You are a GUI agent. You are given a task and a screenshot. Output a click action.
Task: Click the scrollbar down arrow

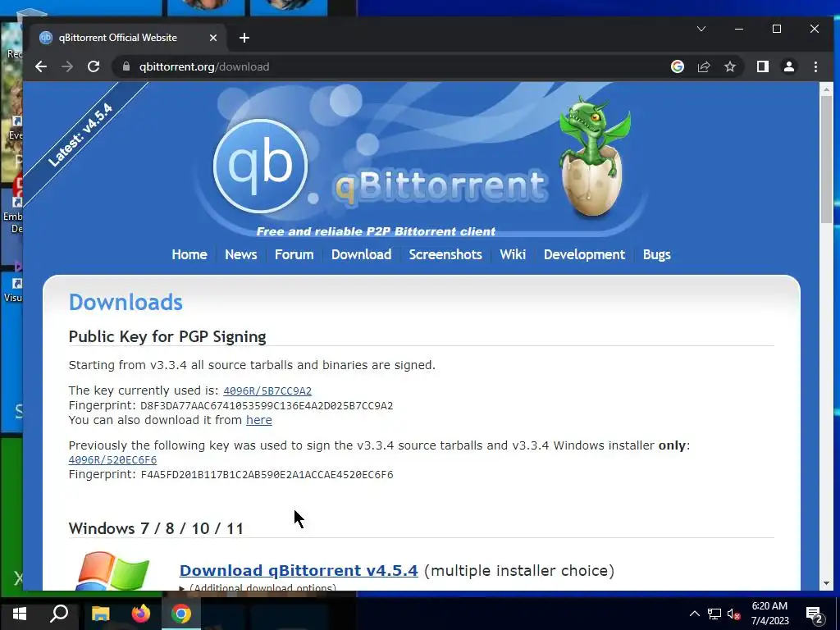[x=826, y=583]
